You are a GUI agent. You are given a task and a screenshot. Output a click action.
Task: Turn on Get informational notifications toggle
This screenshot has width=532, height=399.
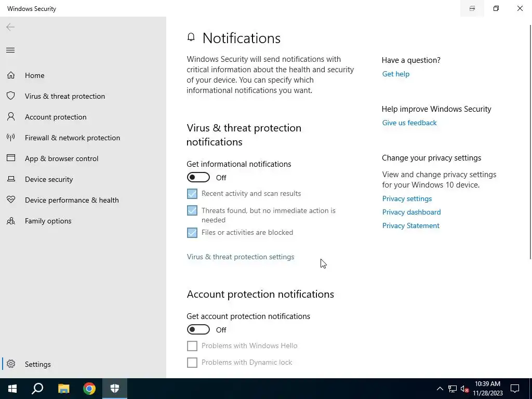198,178
